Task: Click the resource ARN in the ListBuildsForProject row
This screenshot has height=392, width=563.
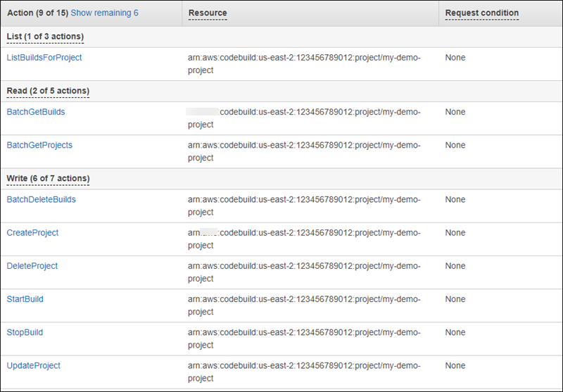Action: tap(304, 64)
